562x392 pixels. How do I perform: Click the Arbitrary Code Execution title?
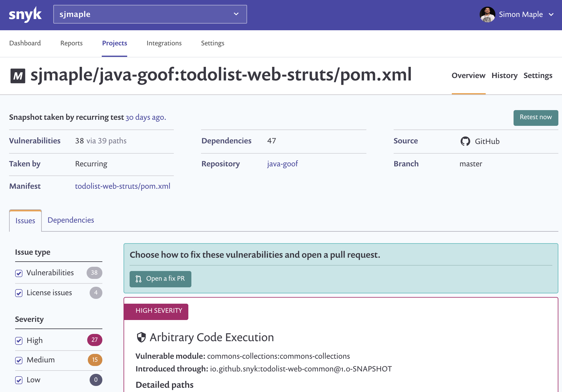click(x=212, y=337)
